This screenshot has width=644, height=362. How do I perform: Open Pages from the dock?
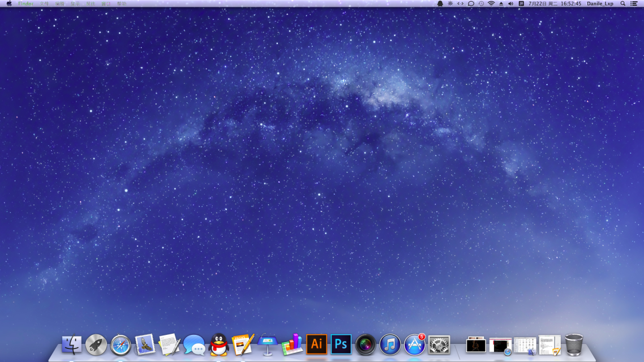pyautogui.click(x=243, y=344)
